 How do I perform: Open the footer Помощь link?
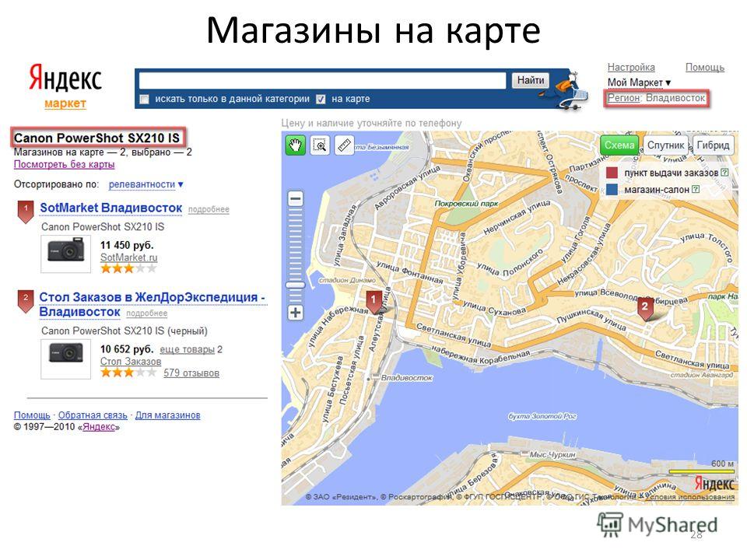point(32,415)
